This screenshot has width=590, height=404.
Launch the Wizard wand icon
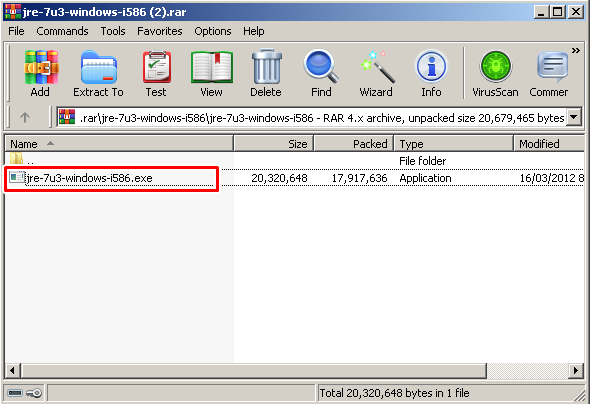[376, 73]
